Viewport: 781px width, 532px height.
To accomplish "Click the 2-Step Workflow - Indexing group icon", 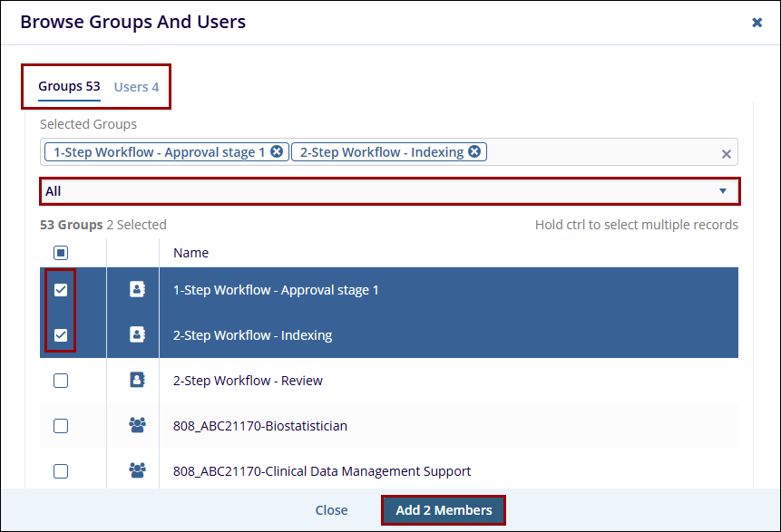I will [137, 335].
